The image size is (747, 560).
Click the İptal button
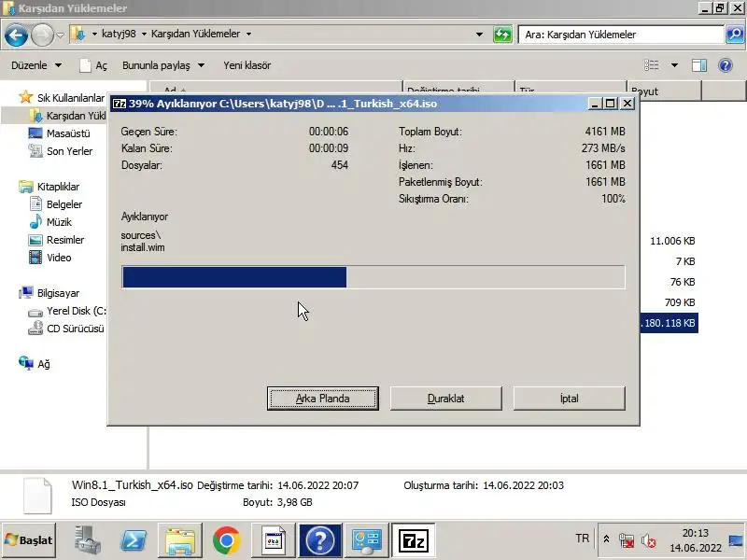(570, 399)
